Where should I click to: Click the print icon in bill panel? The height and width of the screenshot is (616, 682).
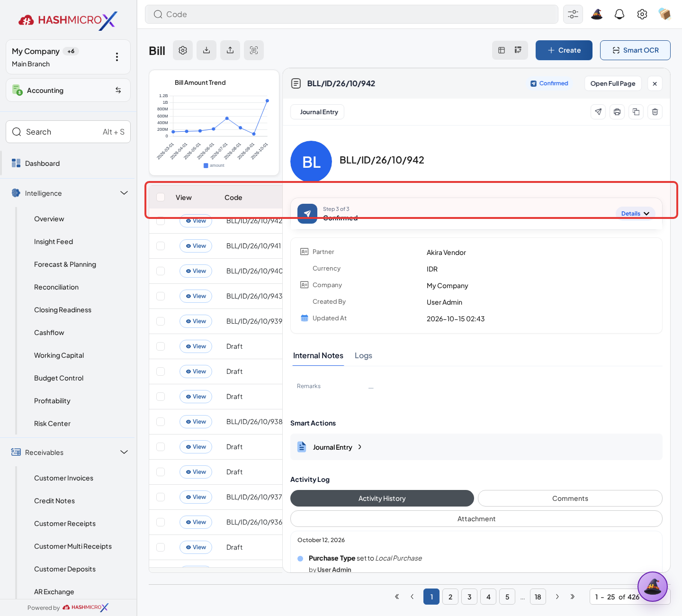pos(617,112)
